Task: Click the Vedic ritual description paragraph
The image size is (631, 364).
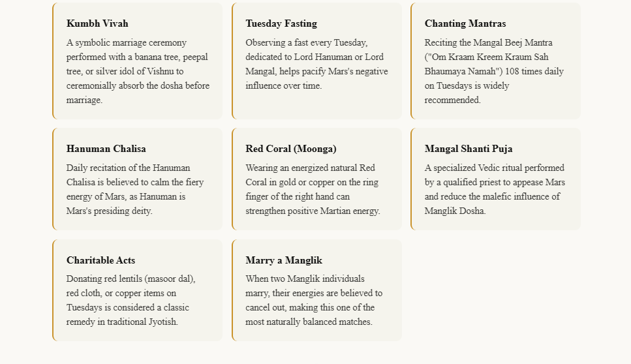Action: (494, 189)
